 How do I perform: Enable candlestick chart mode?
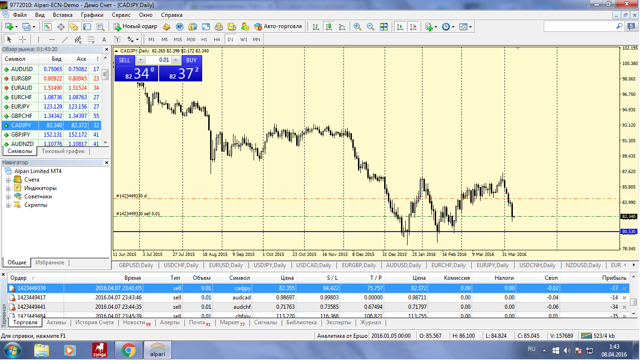coord(329,27)
